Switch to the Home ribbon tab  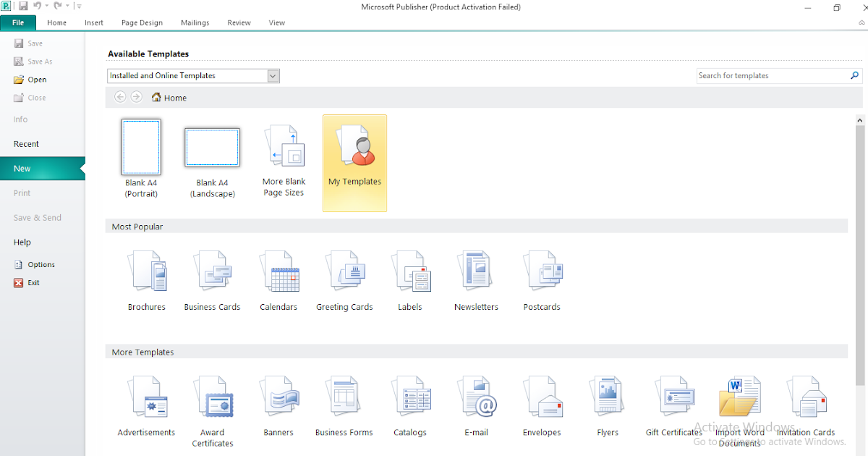[56, 22]
